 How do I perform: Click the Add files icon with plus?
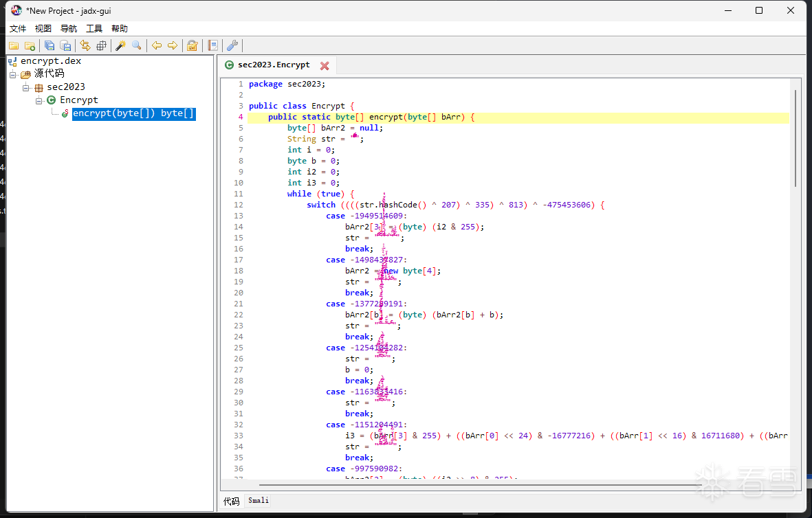30,45
